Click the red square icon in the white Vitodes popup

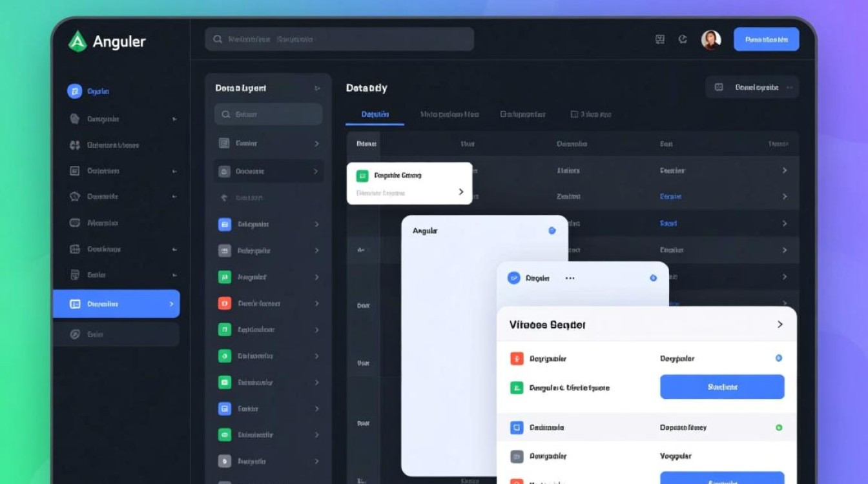[516, 359]
